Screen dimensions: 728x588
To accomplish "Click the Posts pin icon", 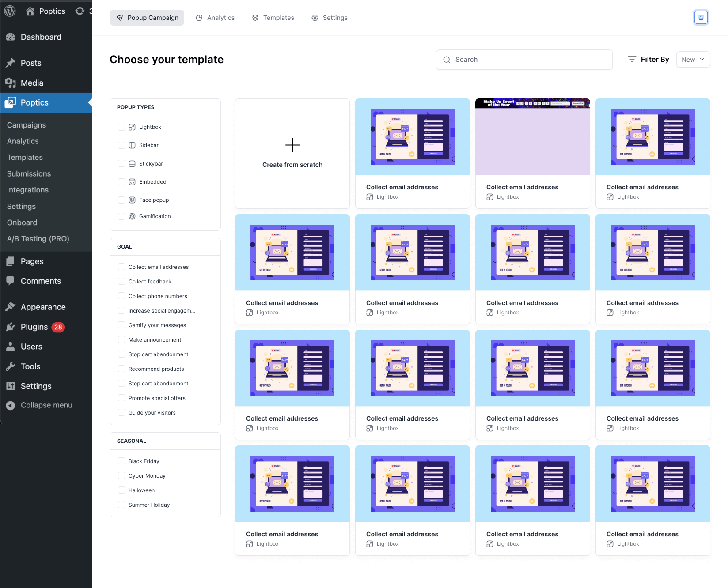I will tap(11, 63).
